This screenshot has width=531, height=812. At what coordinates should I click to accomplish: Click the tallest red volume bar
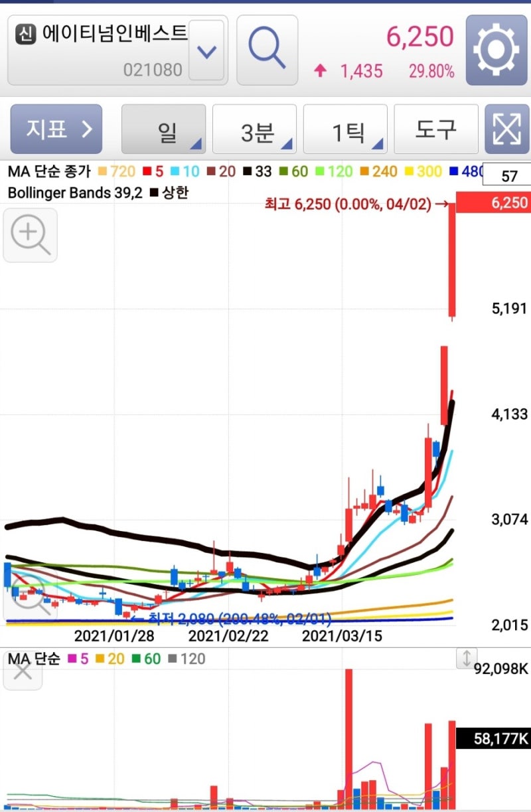tap(348, 738)
